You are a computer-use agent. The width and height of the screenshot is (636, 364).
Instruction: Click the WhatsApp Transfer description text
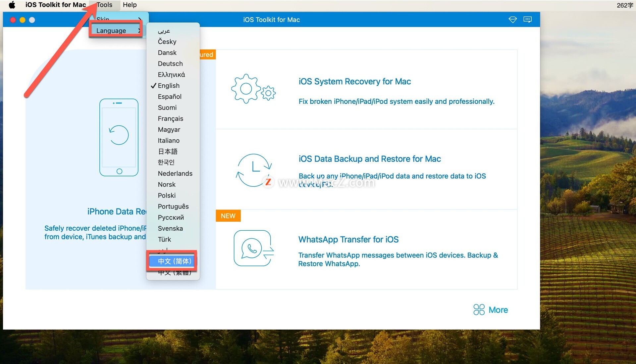click(x=398, y=259)
